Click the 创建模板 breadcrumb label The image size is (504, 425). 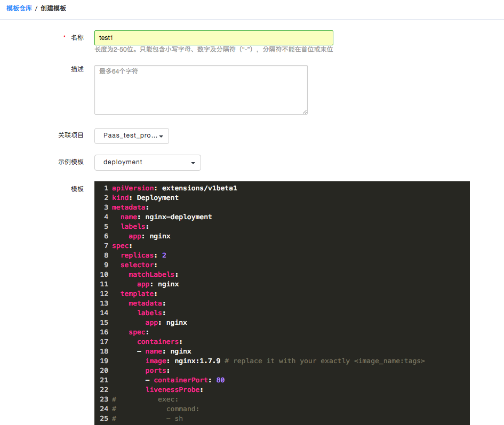click(x=54, y=8)
